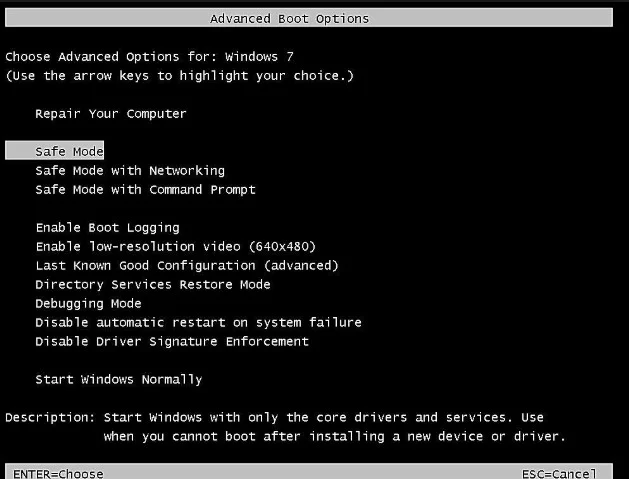Choose Enable low-resolution video (640x480)

(176, 247)
